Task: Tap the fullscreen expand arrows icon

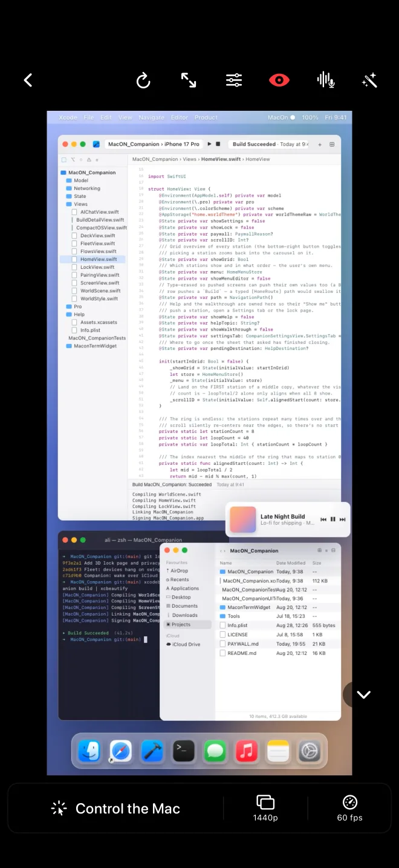Action: 189,80
